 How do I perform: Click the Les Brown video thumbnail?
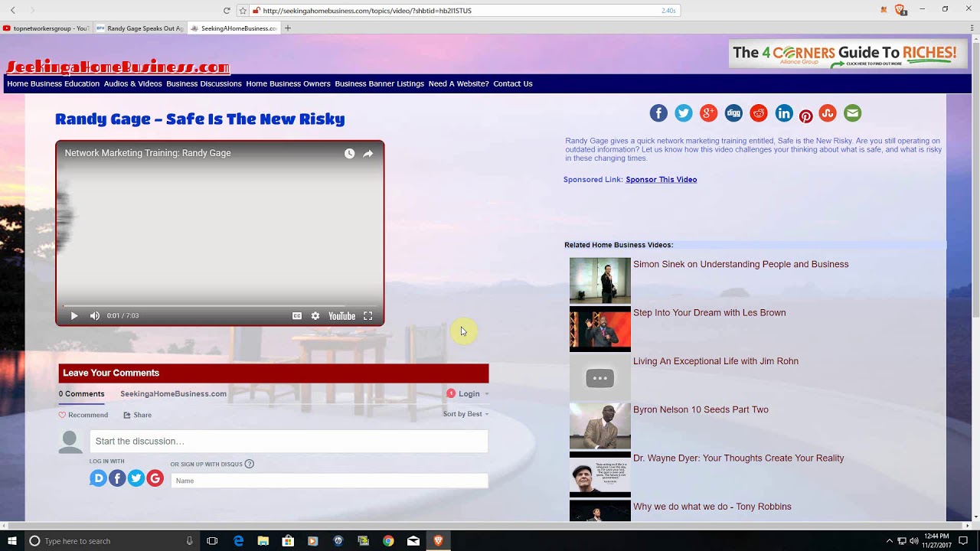(600, 329)
